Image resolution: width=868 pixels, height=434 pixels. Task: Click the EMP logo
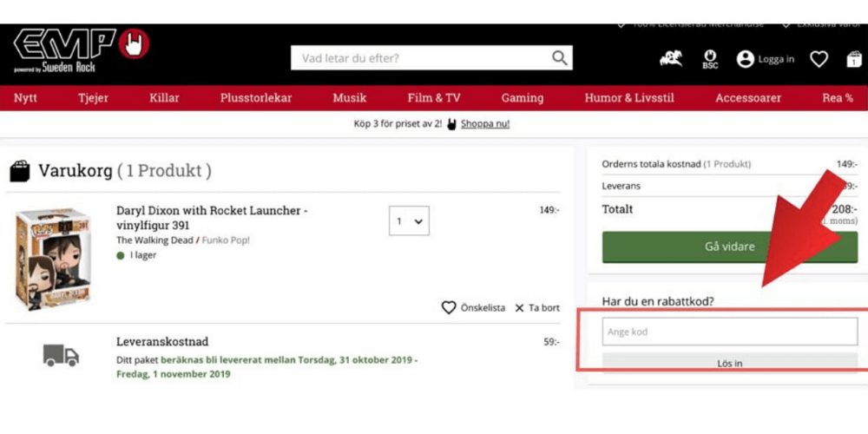(82, 49)
